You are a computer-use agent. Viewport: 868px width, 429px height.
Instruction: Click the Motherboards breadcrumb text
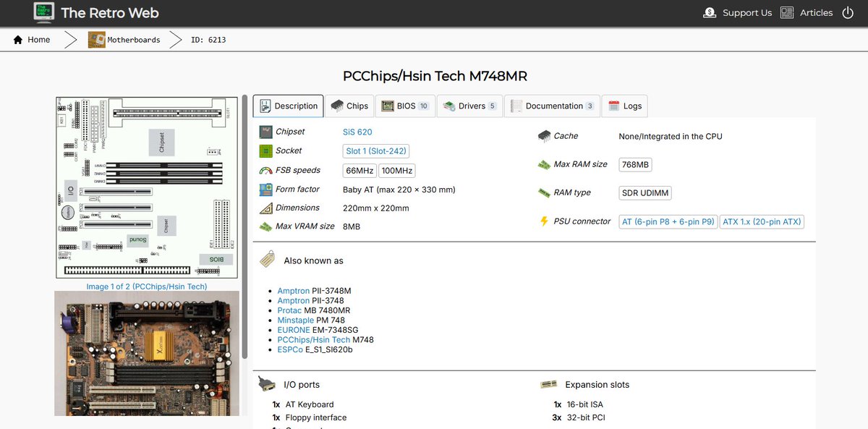coord(134,40)
